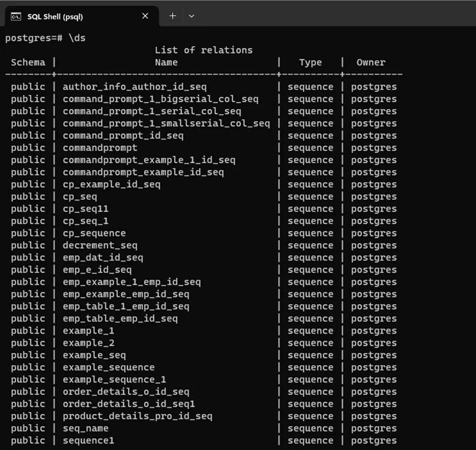Click the Name column header
The width and height of the screenshot is (476, 450).
(166, 62)
